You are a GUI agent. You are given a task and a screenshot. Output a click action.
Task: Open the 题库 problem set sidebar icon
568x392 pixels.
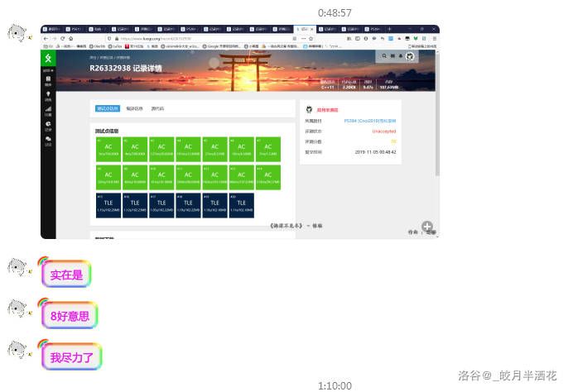(x=48, y=81)
